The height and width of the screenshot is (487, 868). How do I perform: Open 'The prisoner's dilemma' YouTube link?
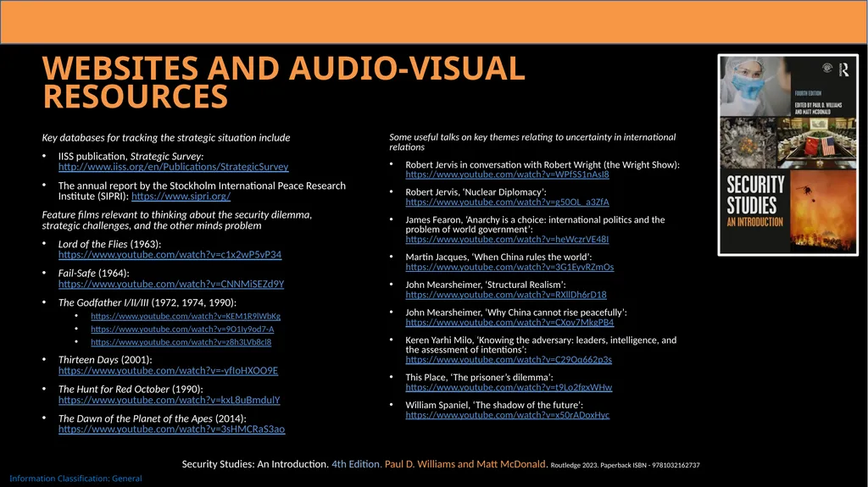click(x=509, y=387)
